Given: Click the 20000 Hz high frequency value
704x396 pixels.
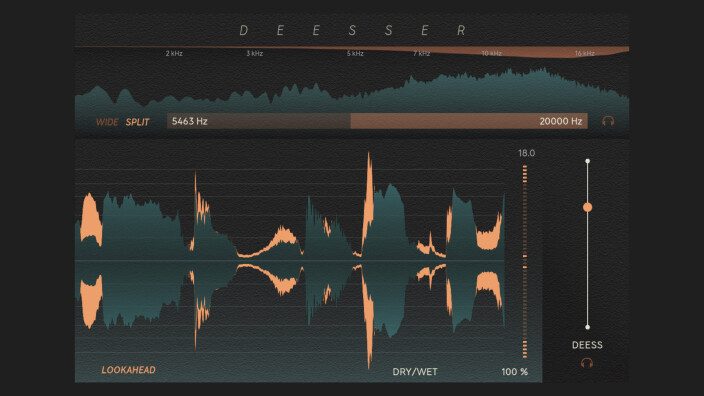Looking at the screenshot, I should coord(561,121).
